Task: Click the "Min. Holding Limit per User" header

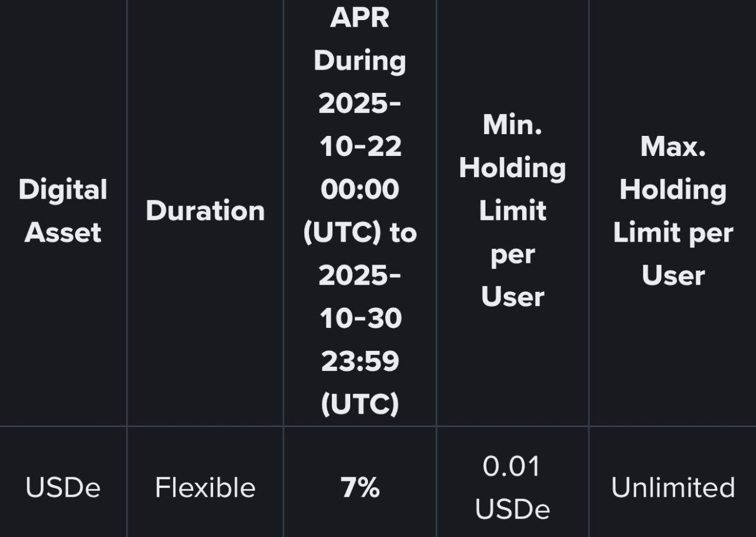Action: click(512, 211)
